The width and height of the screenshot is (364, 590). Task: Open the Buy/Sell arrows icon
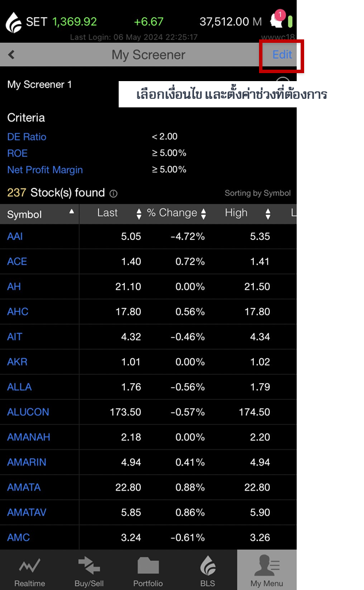(89, 566)
